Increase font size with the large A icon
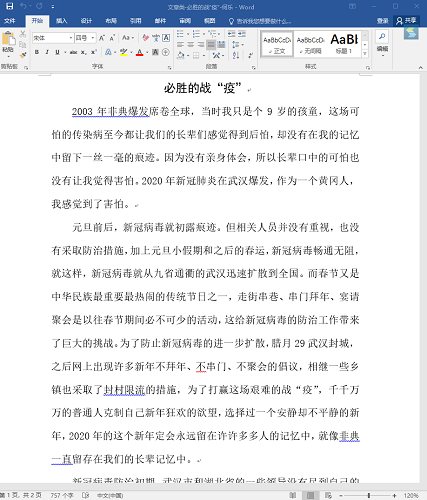The height and width of the screenshot is (500, 427). (102, 38)
